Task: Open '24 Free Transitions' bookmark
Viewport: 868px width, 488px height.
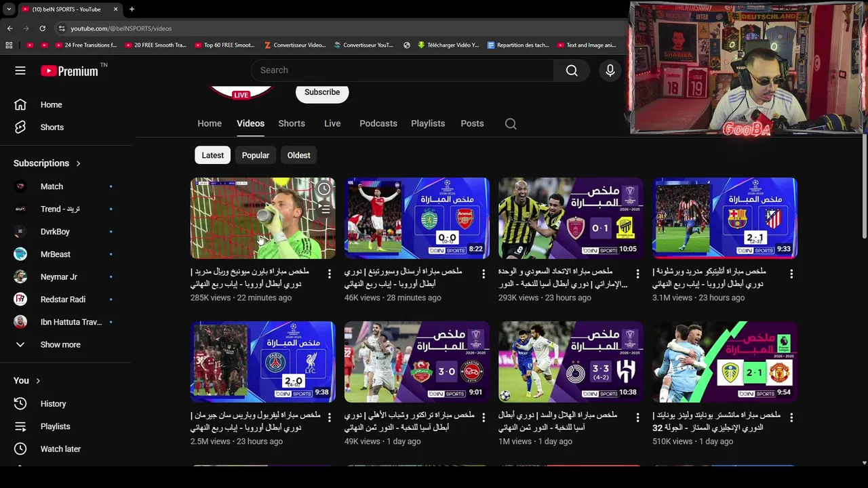Action: (x=85, y=45)
